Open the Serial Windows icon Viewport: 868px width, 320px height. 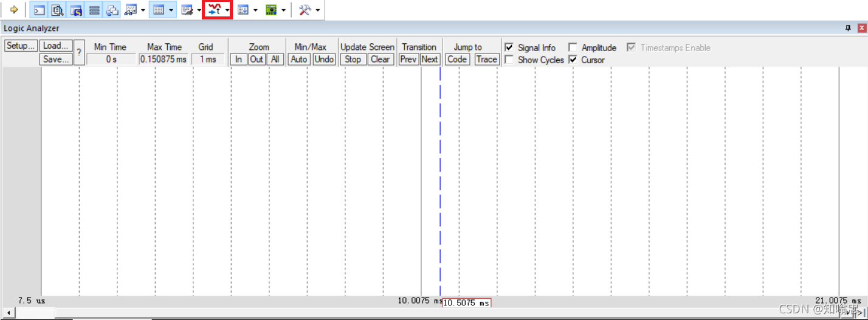[x=187, y=10]
